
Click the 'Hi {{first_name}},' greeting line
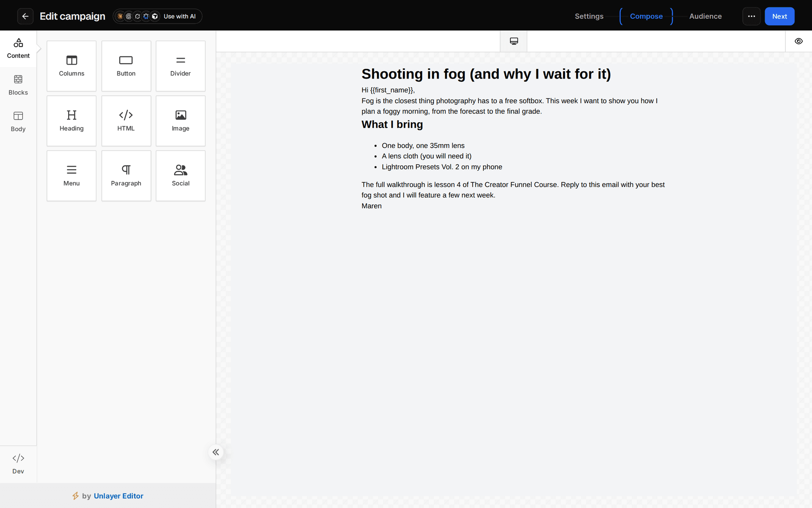coord(388,90)
